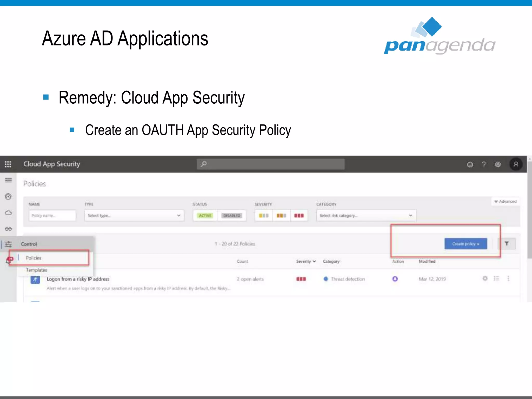532x399 pixels.
Task: Click the Policy name input field
Action: pos(52,216)
